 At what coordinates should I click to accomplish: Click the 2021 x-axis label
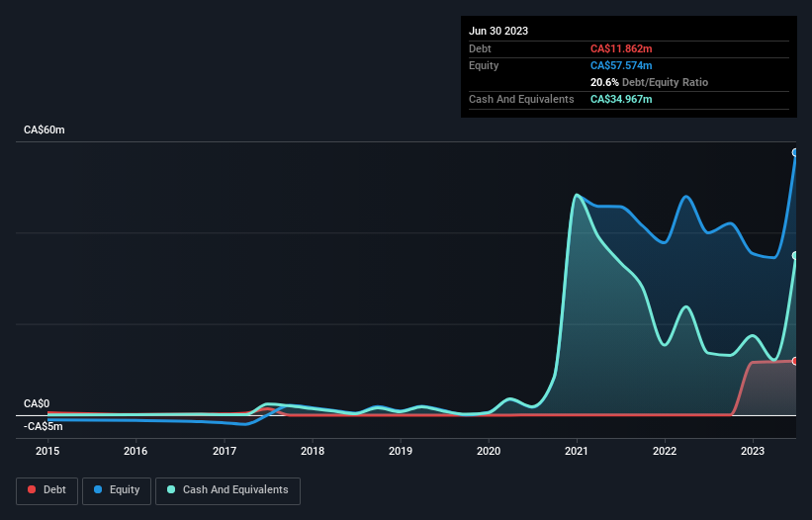point(577,451)
